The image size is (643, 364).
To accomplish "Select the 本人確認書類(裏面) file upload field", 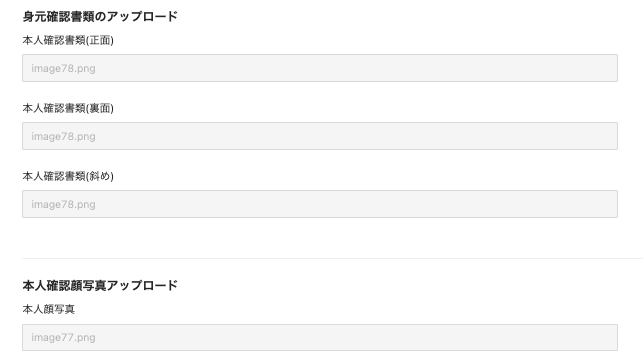I will tap(320, 136).
